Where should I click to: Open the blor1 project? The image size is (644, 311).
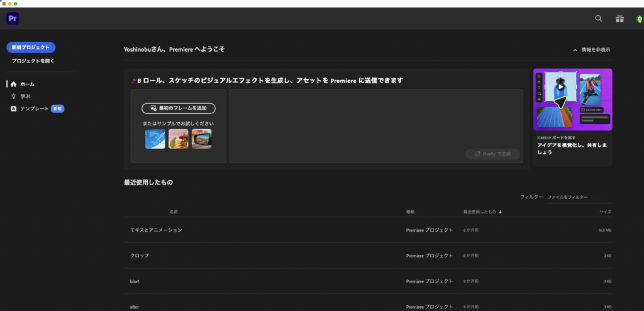(x=135, y=281)
